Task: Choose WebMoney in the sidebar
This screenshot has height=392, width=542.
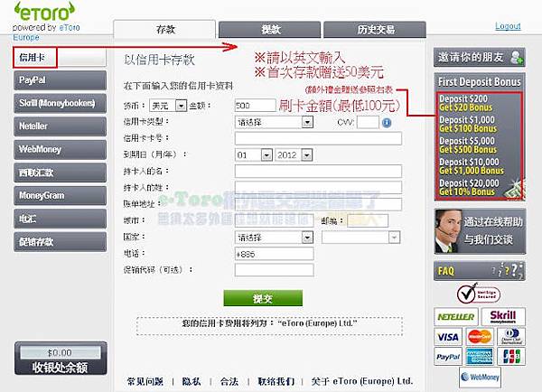Action: coord(61,149)
